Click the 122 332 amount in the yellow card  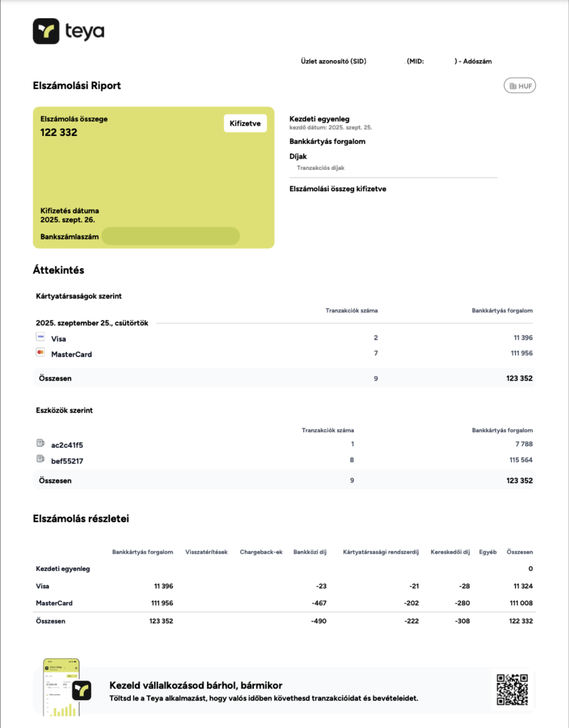pyautogui.click(x=59, y=133)
